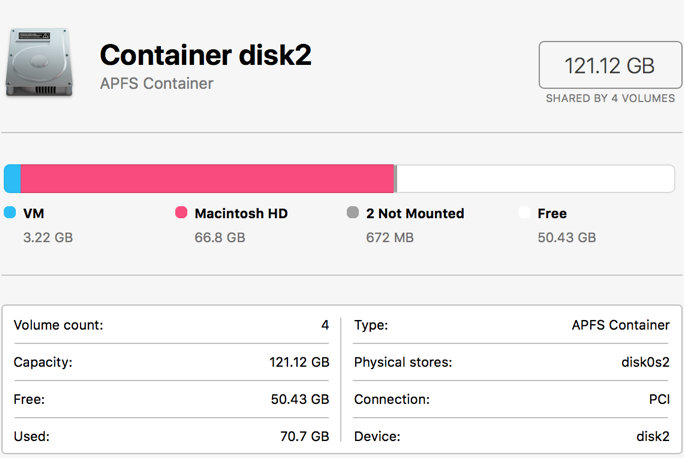Click the APFS Container subtitle
The image size is (684, 458).
pos(156,84)
